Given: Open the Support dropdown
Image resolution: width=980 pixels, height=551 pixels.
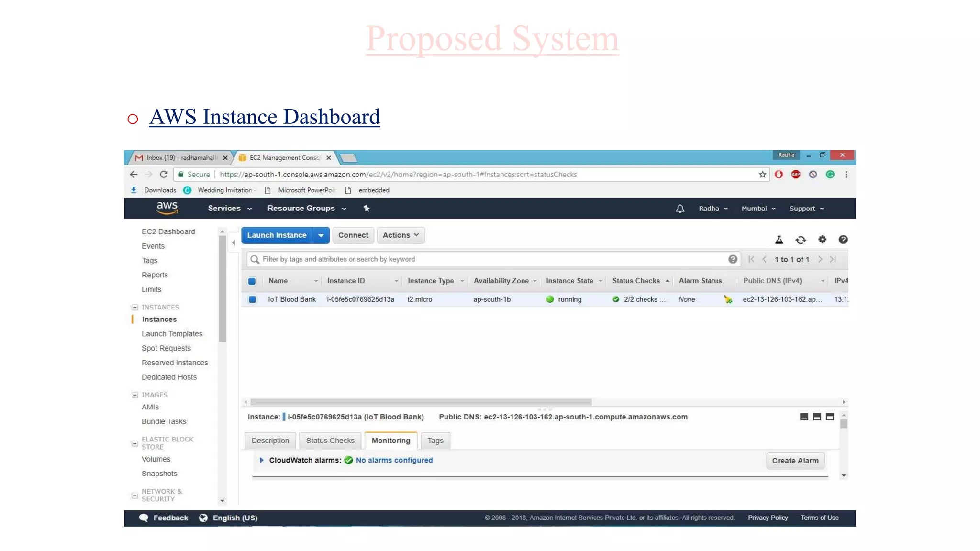Looking at the screenshot, I should (806, 209).
